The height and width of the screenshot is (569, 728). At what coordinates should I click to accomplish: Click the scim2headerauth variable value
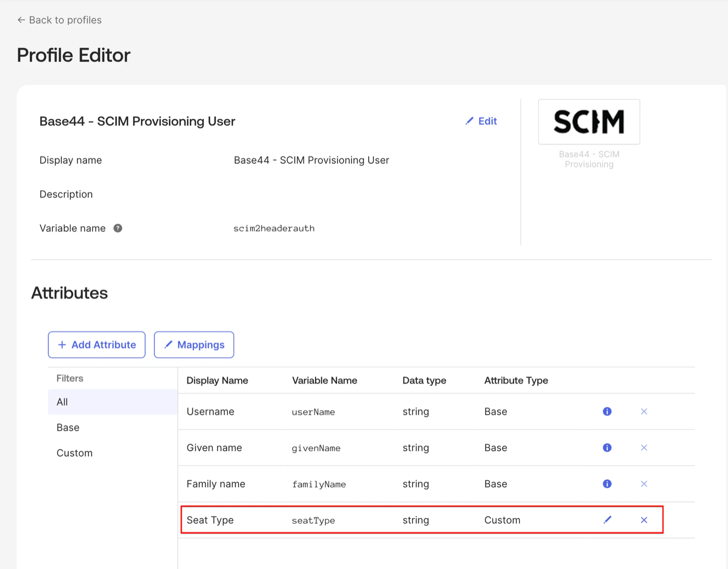(274, 228)
